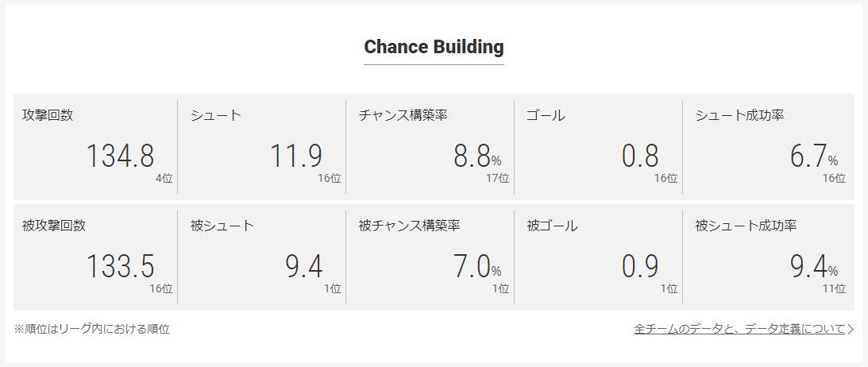
Task: Click the Chance Building heading
Action: tap(434, 47)
